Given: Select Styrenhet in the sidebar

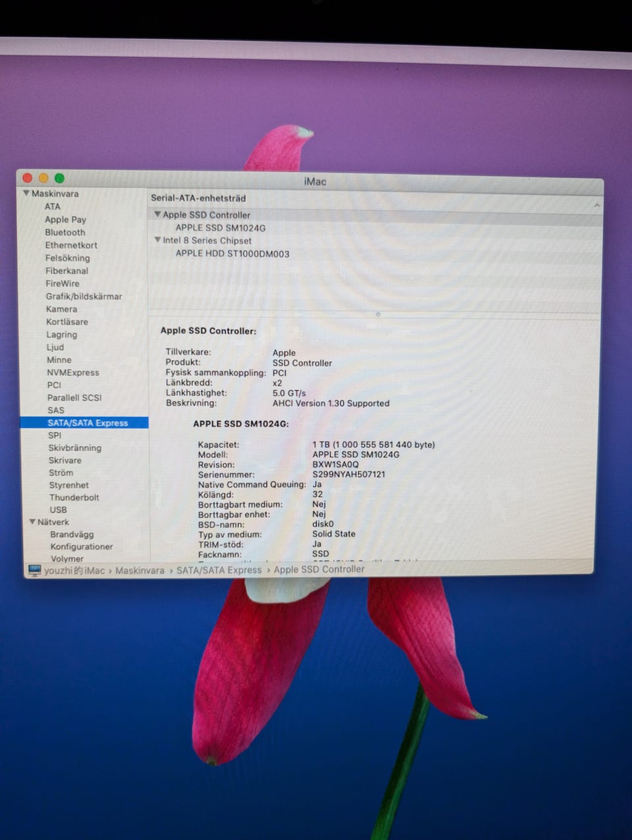Looking at the screenshot, I should pyautogui.click(x=68, y=485).
